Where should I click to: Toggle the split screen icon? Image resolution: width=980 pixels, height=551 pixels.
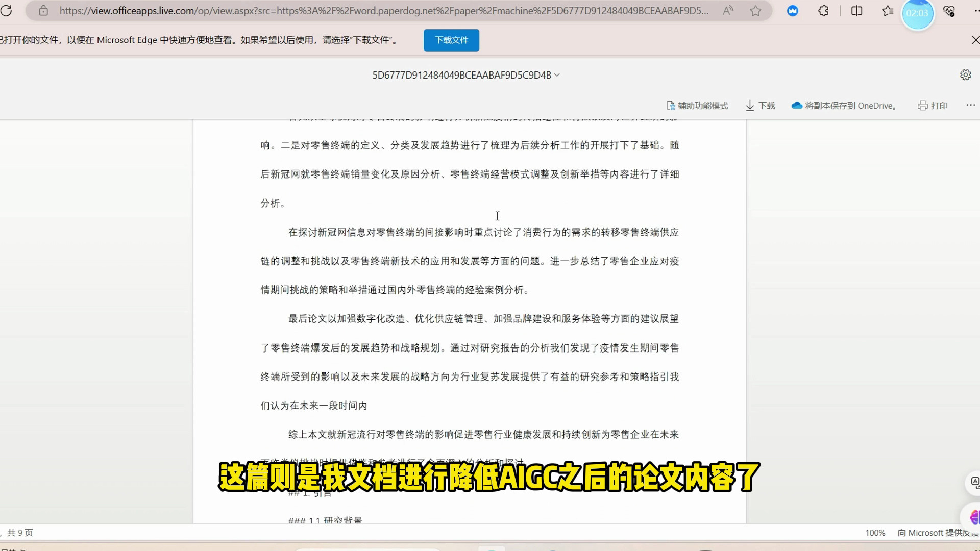(x=857, y=11)
